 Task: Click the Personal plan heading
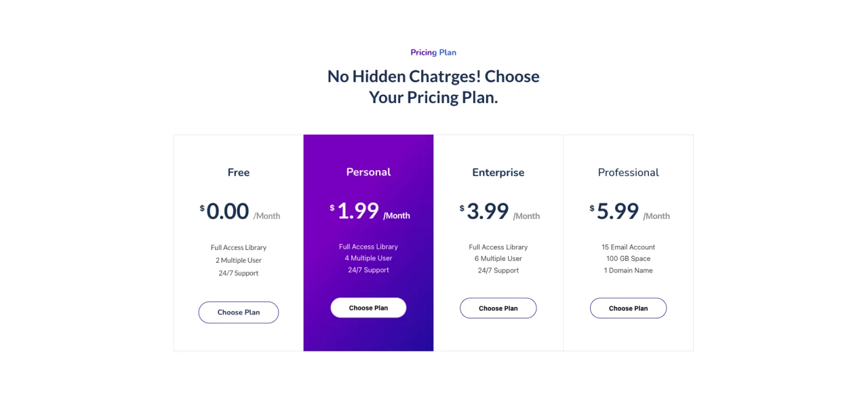tap(368, 172)
